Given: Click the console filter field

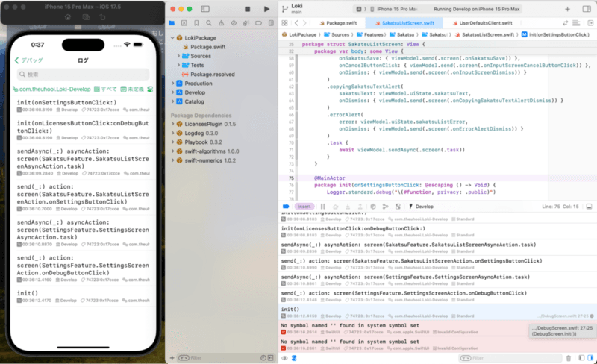Looking at the screenshot, I should 510,358.
